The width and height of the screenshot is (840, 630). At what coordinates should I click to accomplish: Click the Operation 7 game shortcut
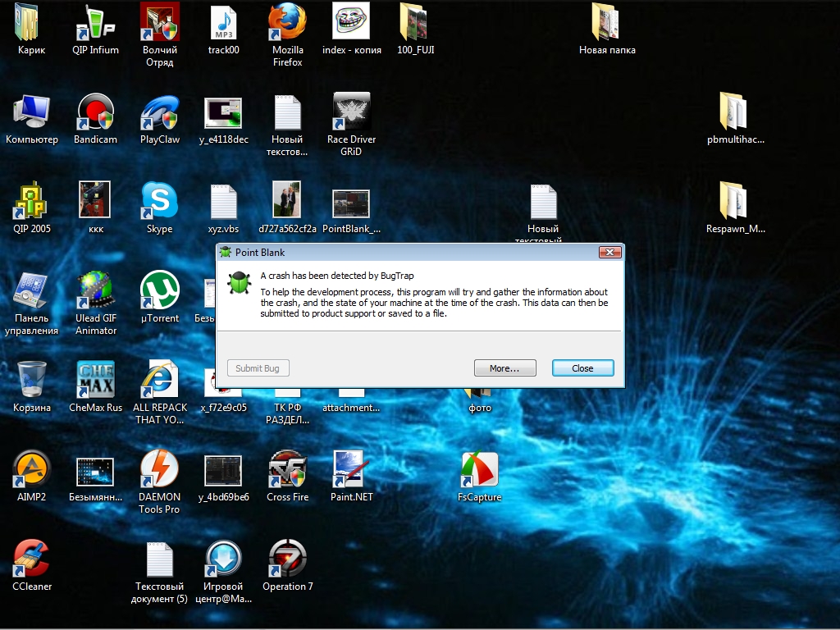tap(288, 559)
